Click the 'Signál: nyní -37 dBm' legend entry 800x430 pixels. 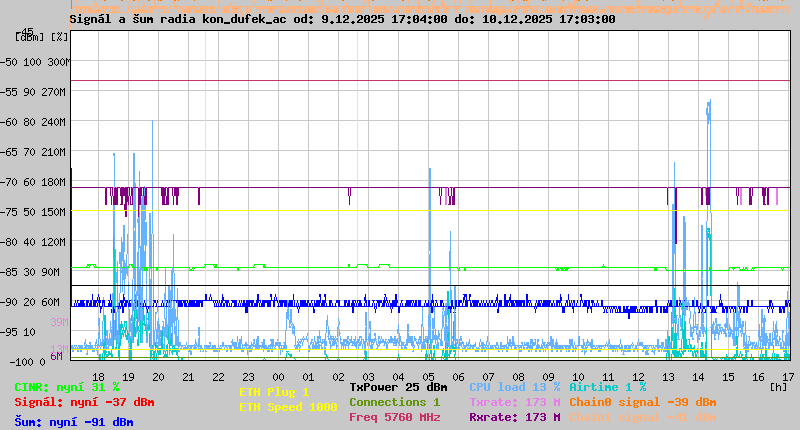coord(84,402)
